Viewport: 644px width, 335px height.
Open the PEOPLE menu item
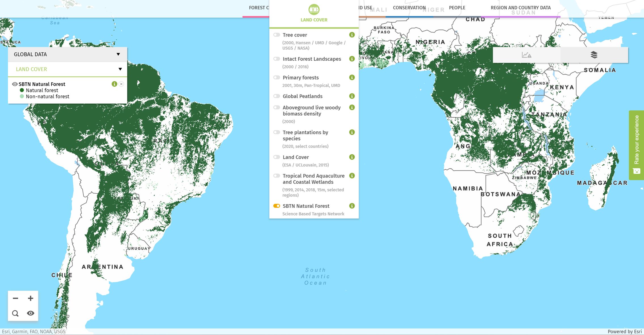pyautogui.click(x=457, y=8)
